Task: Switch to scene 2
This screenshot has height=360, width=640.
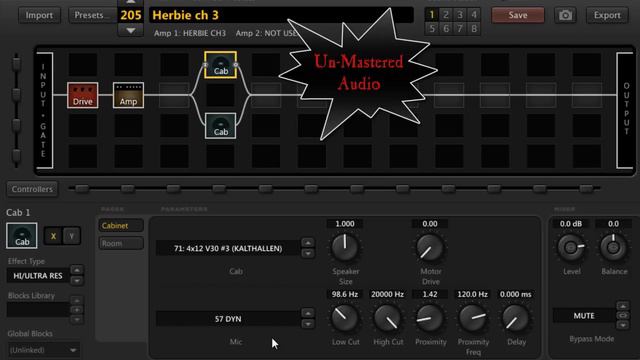Action: 446,15
